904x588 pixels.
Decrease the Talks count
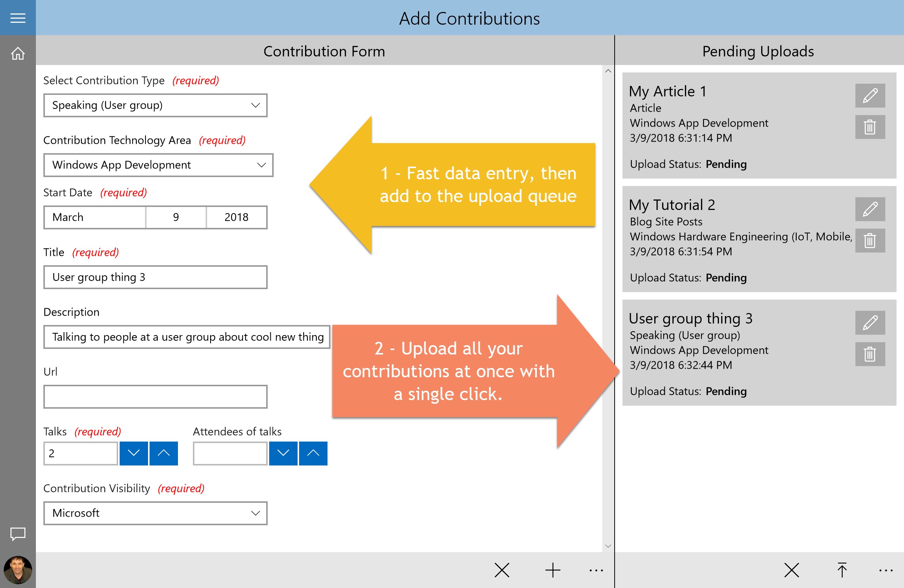pyautogui.click(x=134, y=453)
